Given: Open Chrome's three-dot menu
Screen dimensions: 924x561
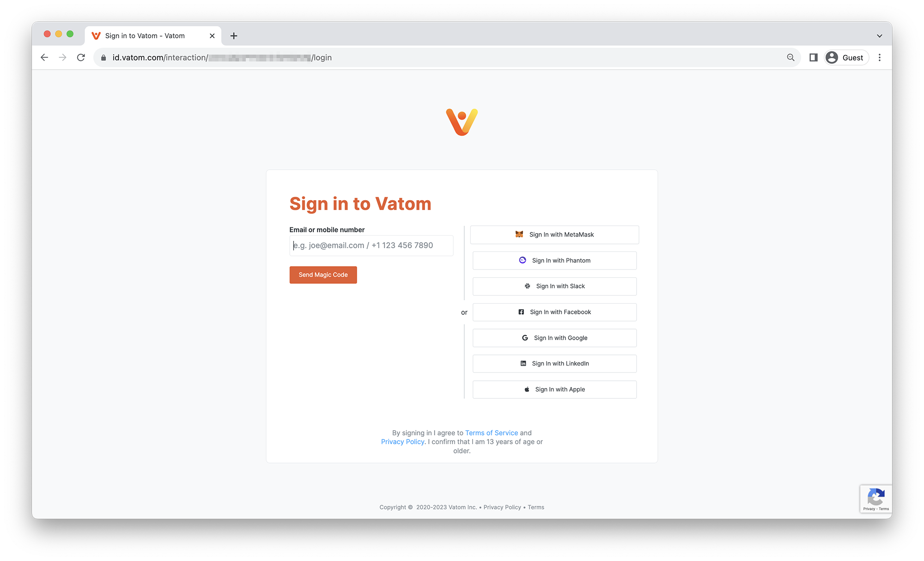Looking at the screenshot, I should click(x=879, y=57).
